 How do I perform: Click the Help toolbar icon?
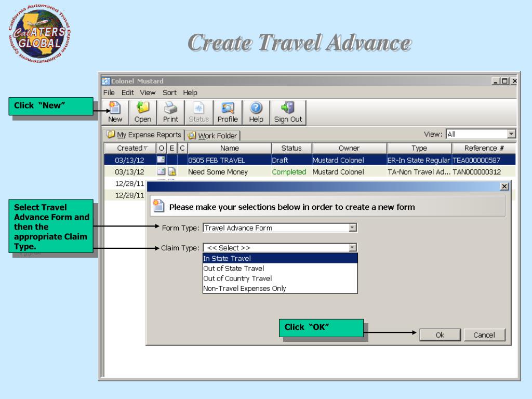click(256, 113)
